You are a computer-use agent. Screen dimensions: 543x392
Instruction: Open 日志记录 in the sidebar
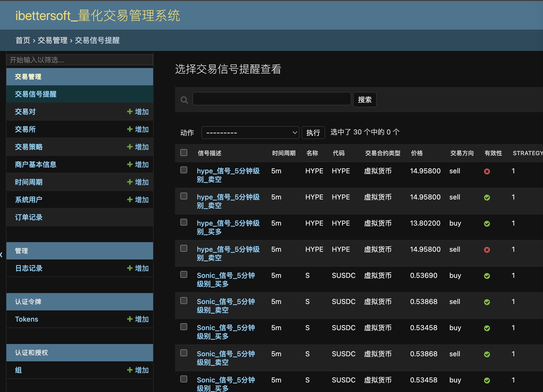coord(29,268)
